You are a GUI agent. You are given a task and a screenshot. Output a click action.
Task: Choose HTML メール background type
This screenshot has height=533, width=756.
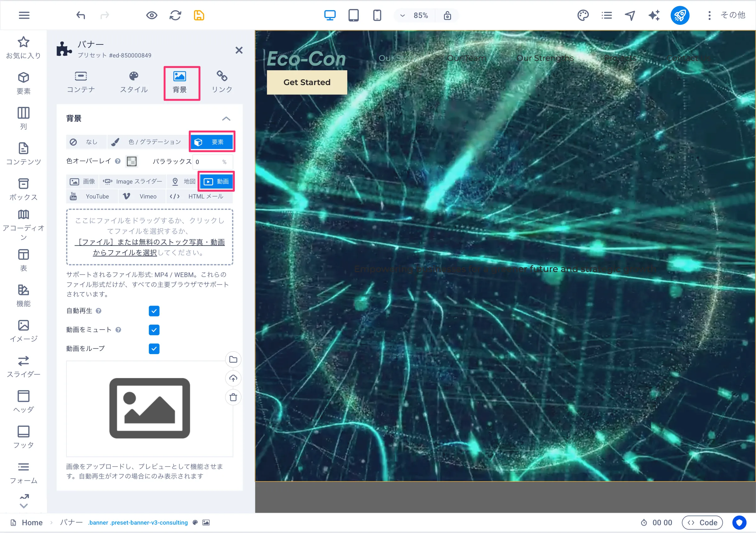click(199, 196)
